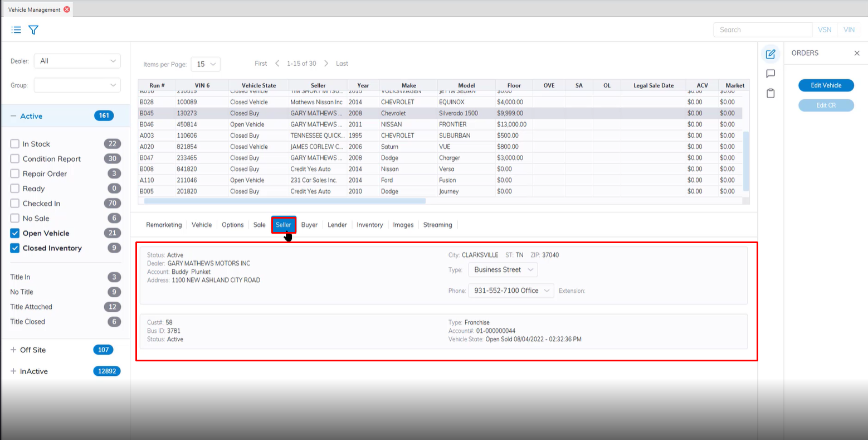This screenshot has width=868, height=440.
Task: Click the table's horizontal scrollbar
Action: coord(284,201)
